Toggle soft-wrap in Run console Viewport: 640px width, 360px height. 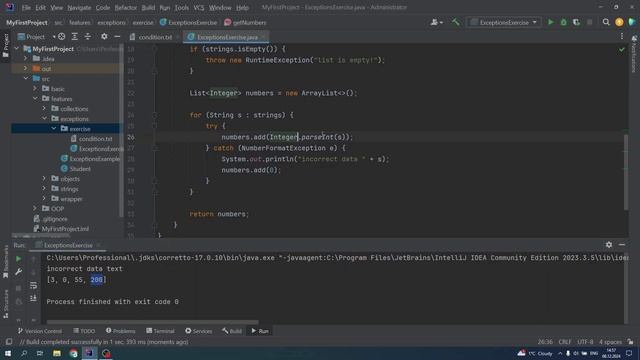point(33,285)
